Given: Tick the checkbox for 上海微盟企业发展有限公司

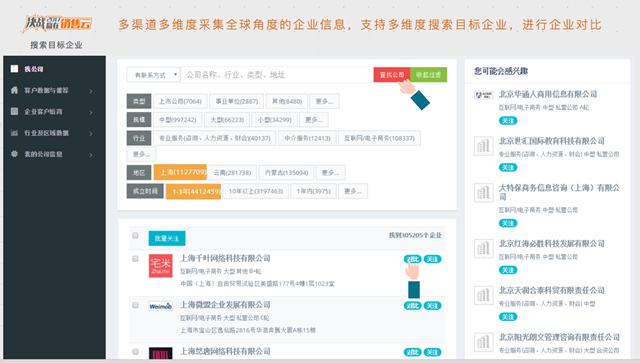Looking at the screenshot, I should point(136,305).
